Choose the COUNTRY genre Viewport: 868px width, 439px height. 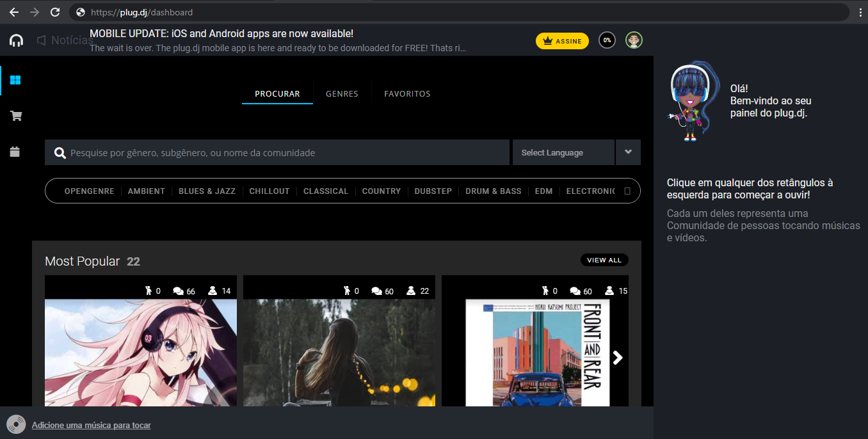pyautogui.click(x=382, y=191)
